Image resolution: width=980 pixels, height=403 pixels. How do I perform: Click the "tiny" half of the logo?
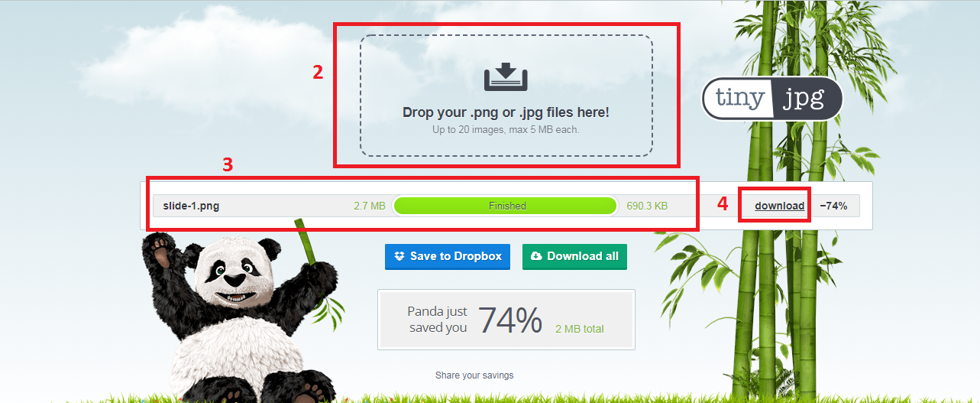tap(737, 99)
